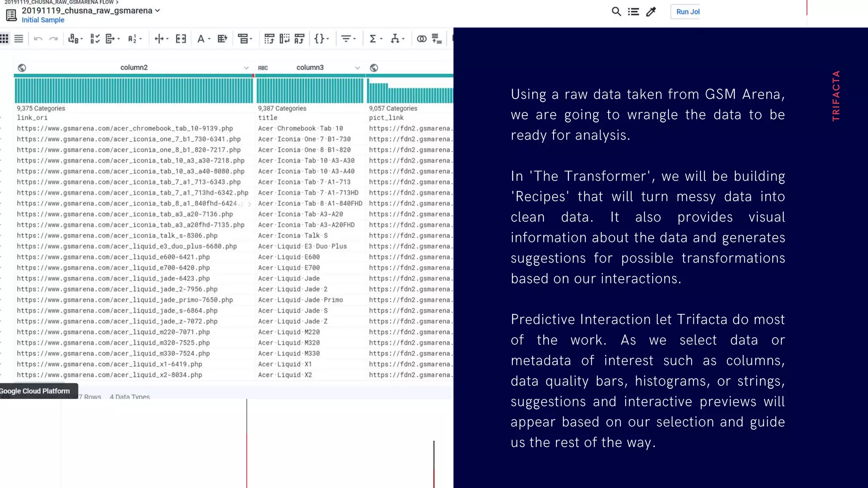Click the eyedropper target icon
Screen dimensions: 868x488
(651, 11)
